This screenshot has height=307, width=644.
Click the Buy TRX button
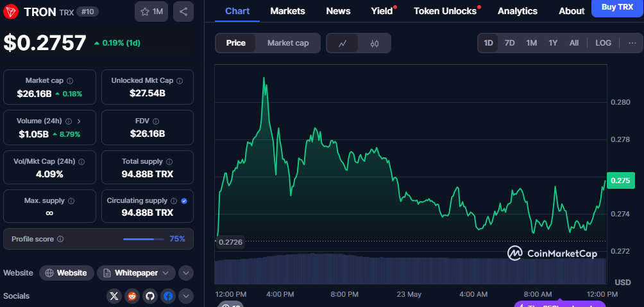[617, 7]
